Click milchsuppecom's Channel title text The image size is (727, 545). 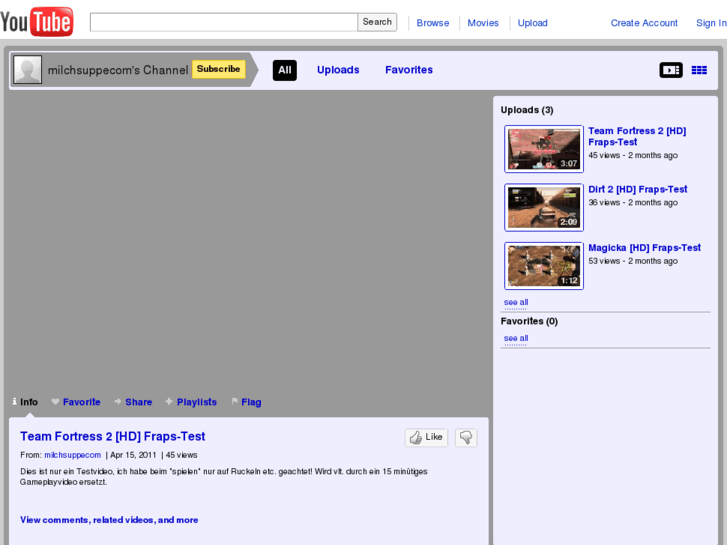pos(118,70)
